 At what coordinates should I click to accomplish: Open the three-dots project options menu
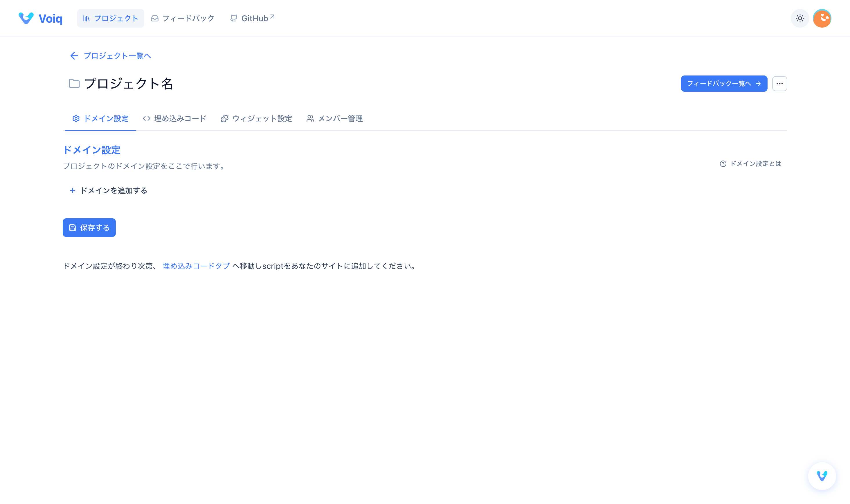[x=779, y=84]
